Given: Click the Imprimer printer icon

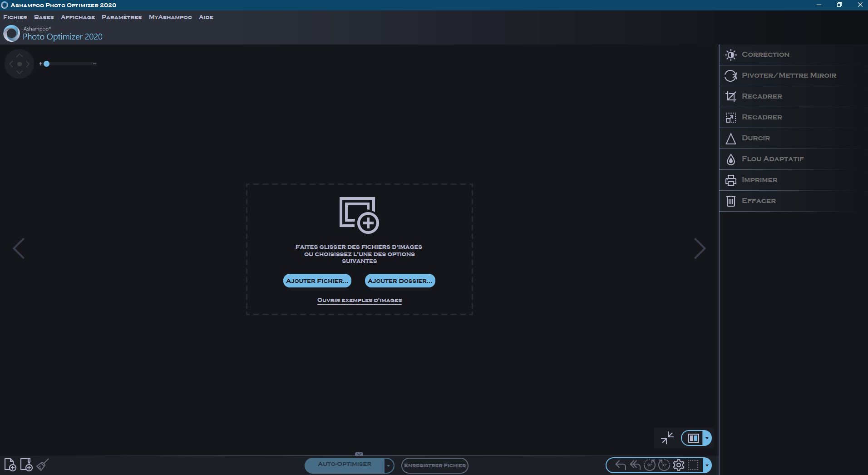Looking at the screenshot, I should click(x=730, y=180).
